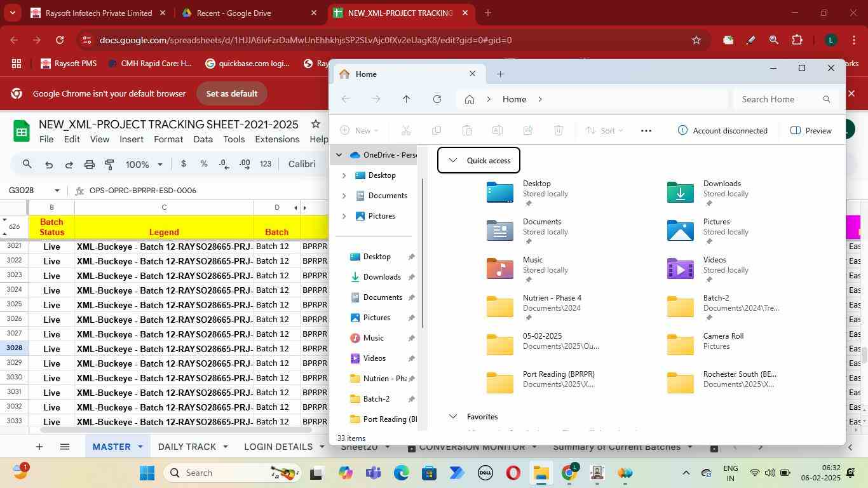Expand Documents under OneDrive in tree
Viewport: 868px width, 488px height.
click(344, 196)
